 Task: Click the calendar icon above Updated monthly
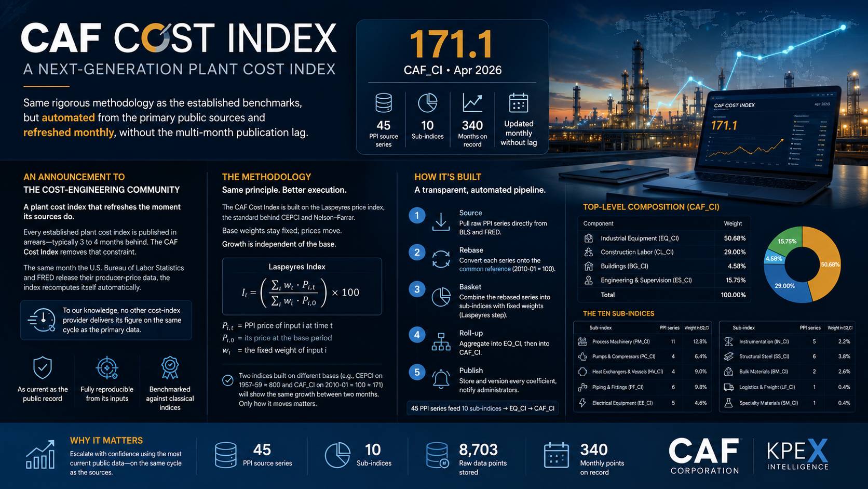point(518,103)
